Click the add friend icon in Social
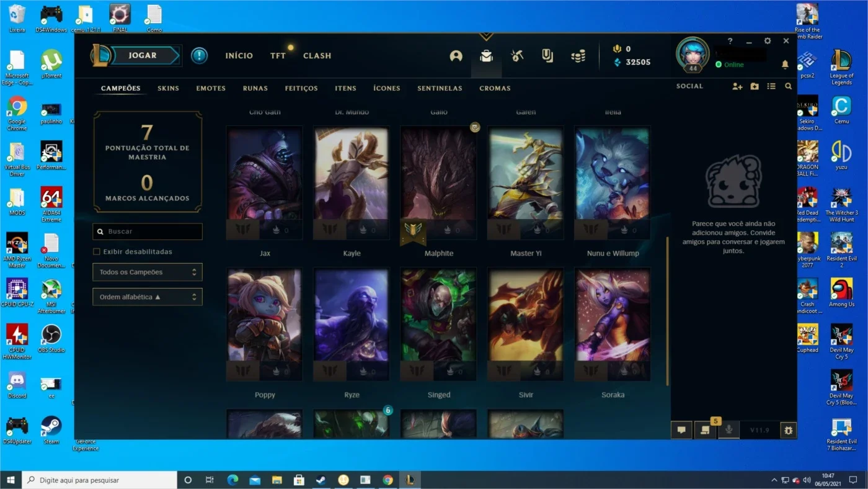Image resolution: width=868 pixels, height=489 pixels. point(737,86)
